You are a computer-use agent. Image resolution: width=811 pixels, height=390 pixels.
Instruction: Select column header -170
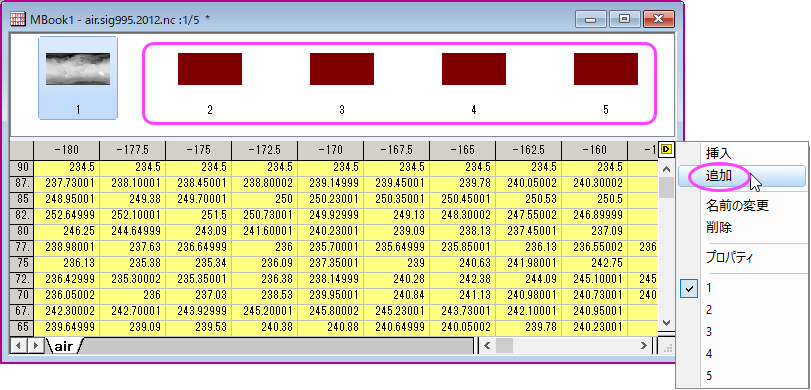click(331, 150)
